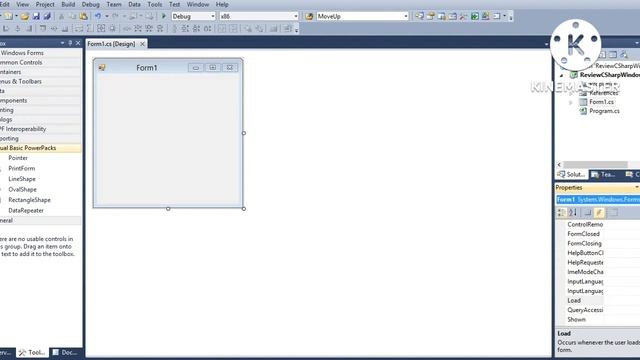Select the Shown event row

(x=576, y=320)
